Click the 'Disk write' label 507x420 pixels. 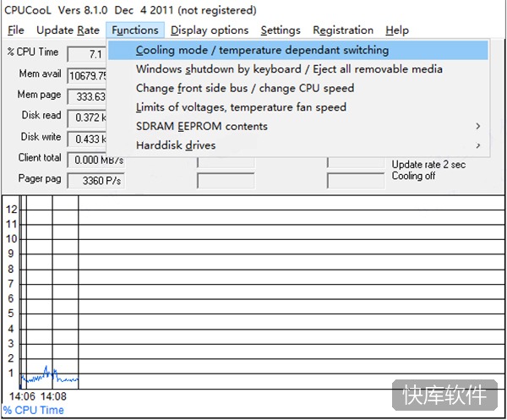click(41, 136)
